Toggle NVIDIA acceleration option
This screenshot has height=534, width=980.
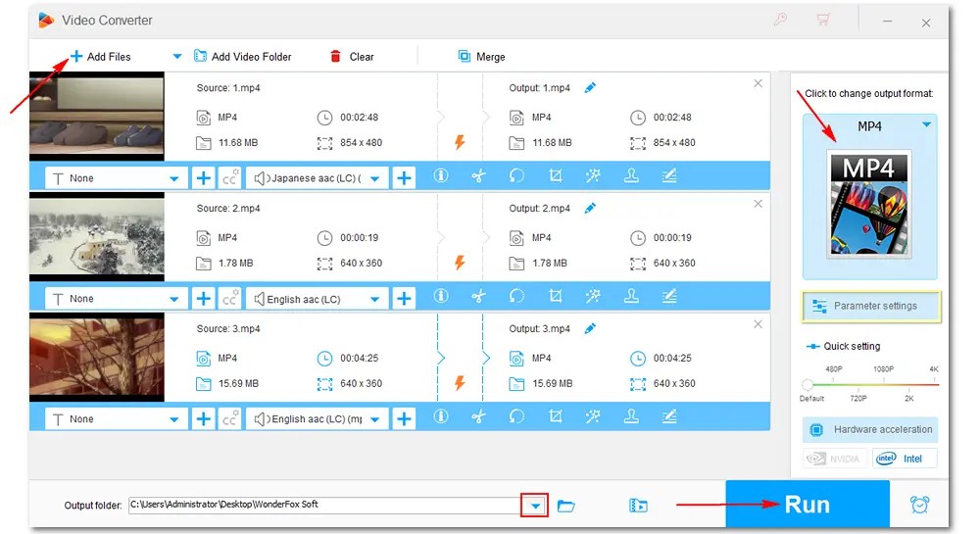834,459
